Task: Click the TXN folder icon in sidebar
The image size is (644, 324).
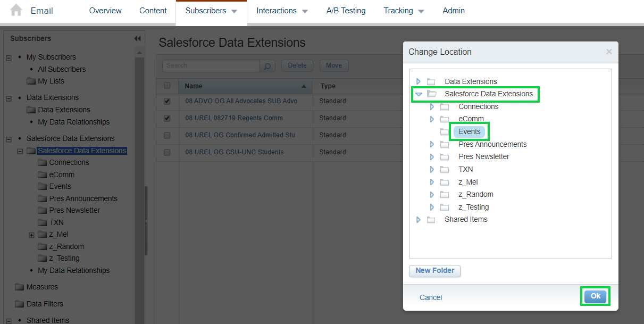Action: coord(43,222)
